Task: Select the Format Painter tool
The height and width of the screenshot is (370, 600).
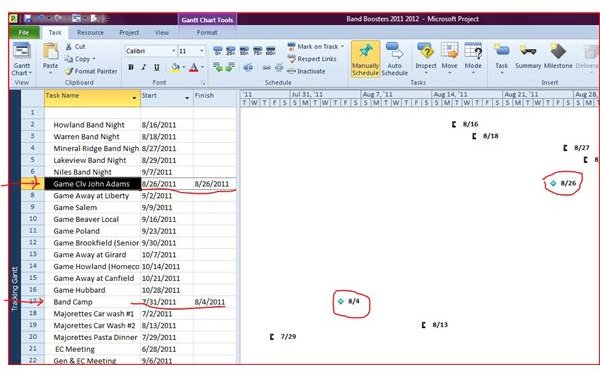Action: (x=91, y=72)
